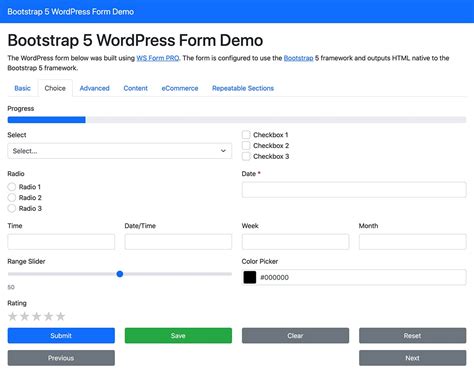Screen dimensions: 474x374
Task: Go to the Content tab
Action: (135, 88)
